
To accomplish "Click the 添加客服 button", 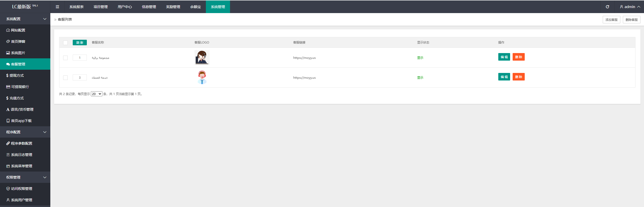I will [611, 20].
